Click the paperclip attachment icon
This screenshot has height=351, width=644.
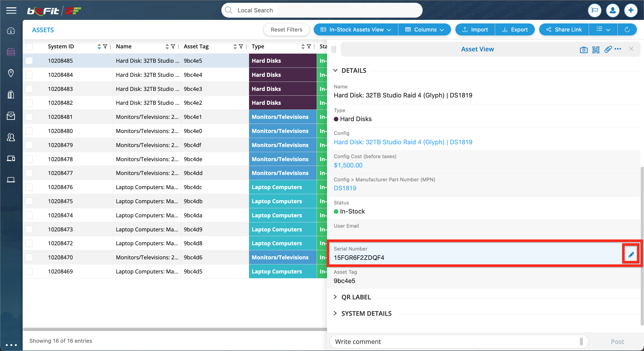click(x=608, y=49)
